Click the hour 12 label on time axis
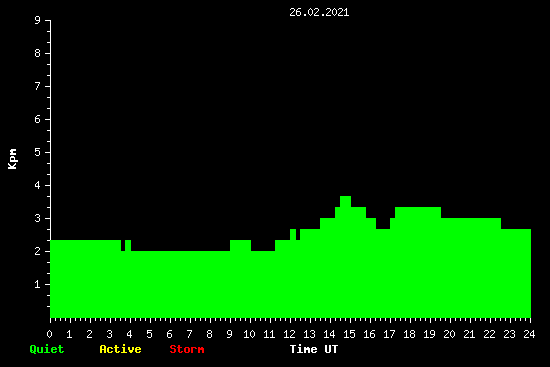Image resolution: width=550 pixels, height=367 pixels. tap(289, 334)
